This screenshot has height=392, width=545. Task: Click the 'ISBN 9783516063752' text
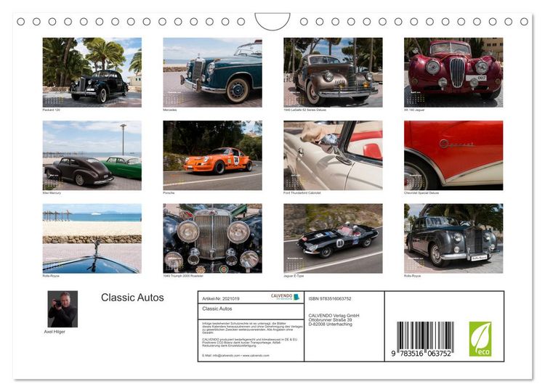click(330, 298)
